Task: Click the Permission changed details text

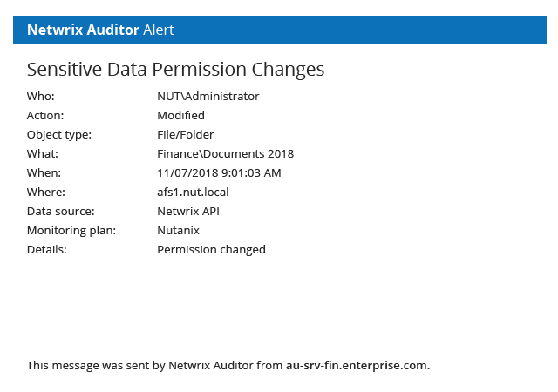Action: tap(211, 250)
